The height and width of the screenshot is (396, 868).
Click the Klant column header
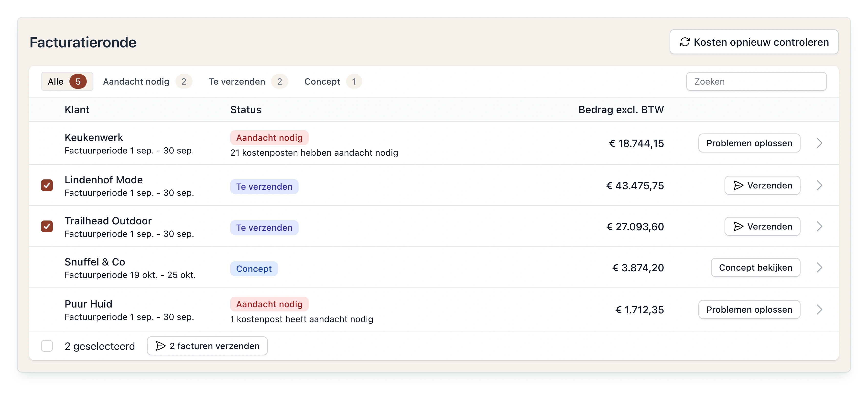coord(77,110)
